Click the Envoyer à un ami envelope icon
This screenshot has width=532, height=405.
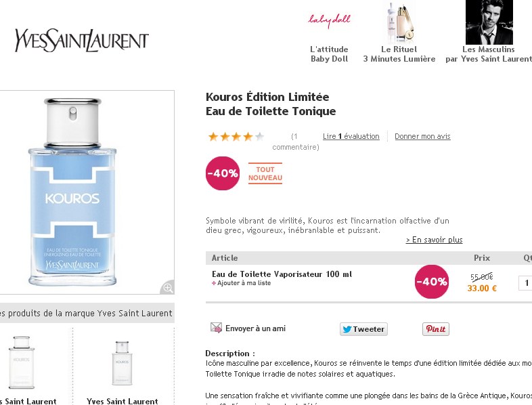[x=216, y=328]
